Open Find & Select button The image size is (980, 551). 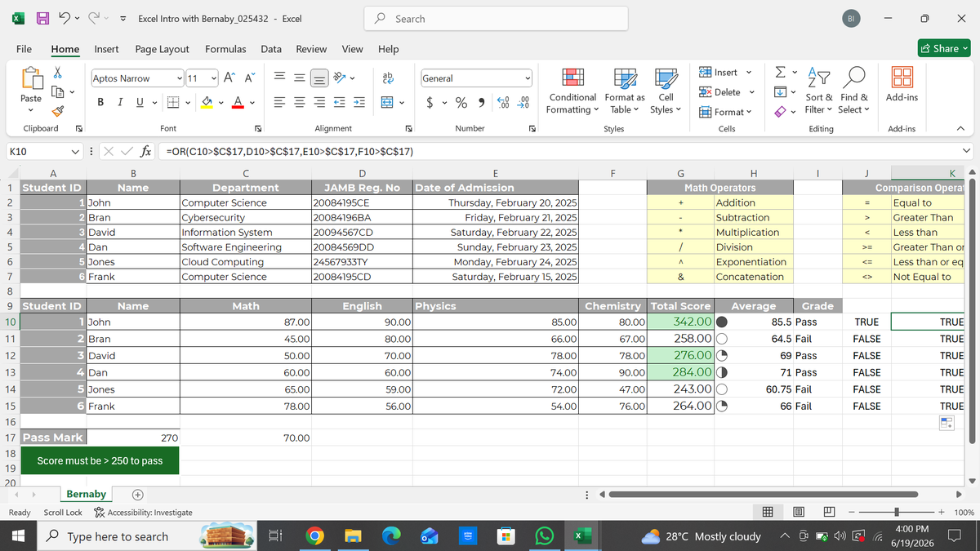click(853, 91)
